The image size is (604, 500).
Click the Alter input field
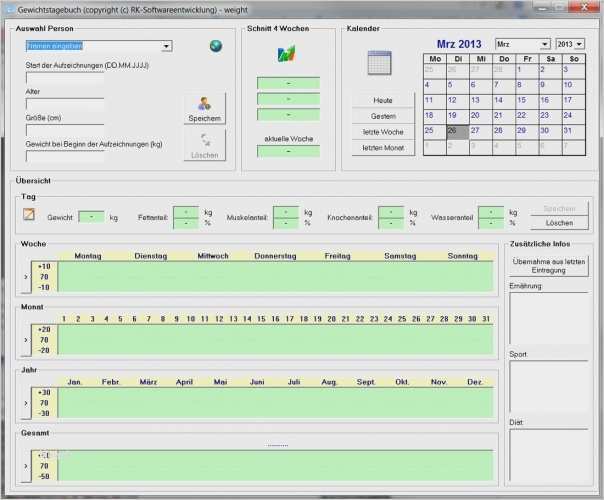64,102
